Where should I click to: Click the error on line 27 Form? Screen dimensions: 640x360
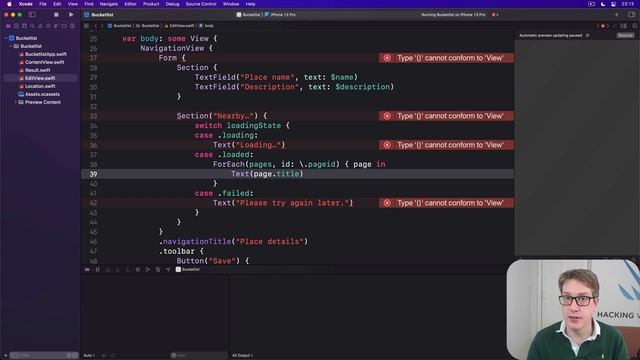446,58
